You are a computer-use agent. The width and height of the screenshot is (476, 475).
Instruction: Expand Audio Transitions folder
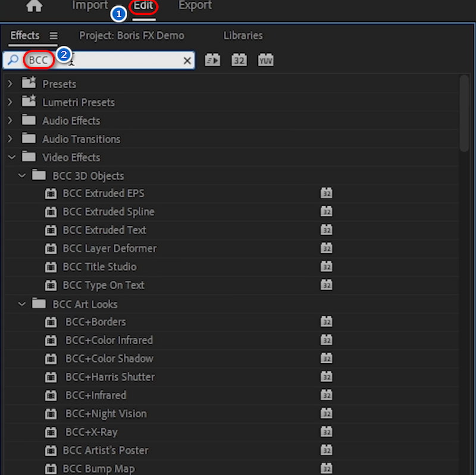[x=10, y=139]
